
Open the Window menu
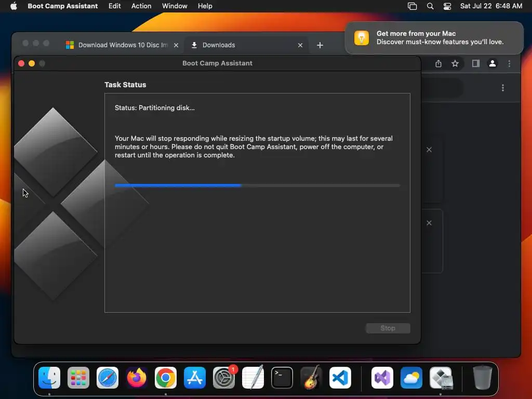pyautogui.click(x=175, y=6)
